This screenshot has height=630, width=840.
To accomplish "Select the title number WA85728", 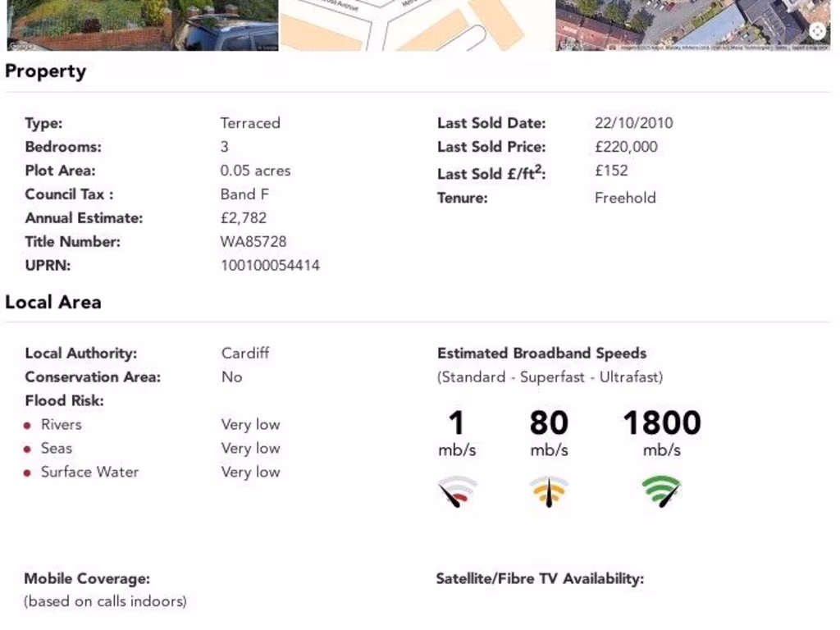I will 253,242.
